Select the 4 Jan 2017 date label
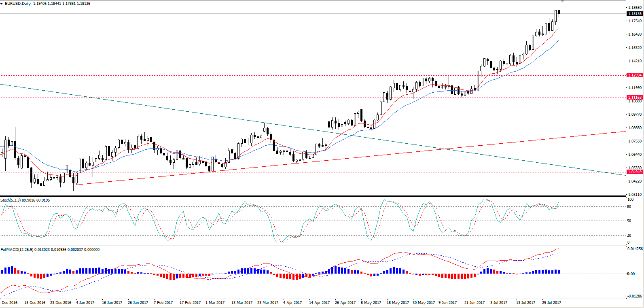644x308 pixels. tap(85, 303)
